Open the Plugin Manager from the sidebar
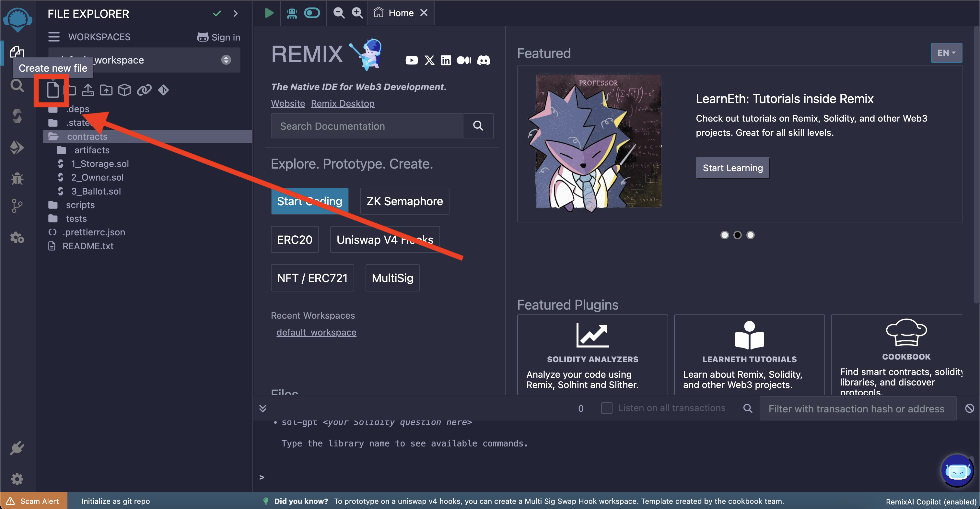980x509 pixels. (17, 448)
